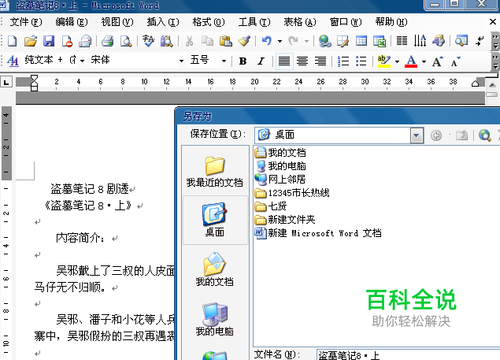Open the font color dropdown arrow
Image resolution: width=500 pixels, height=360 pixels.
tap(424, 61)
